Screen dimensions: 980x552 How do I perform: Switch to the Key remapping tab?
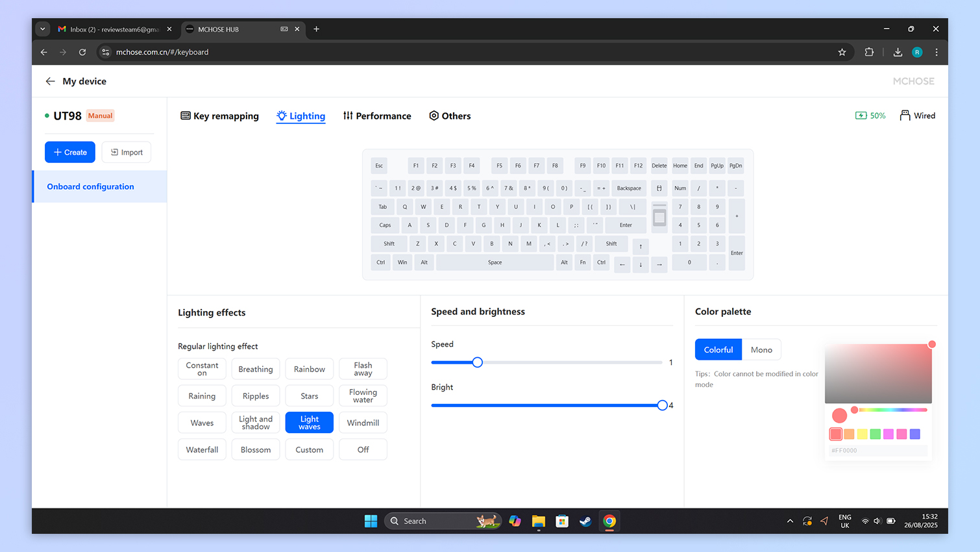click(219, 116)
